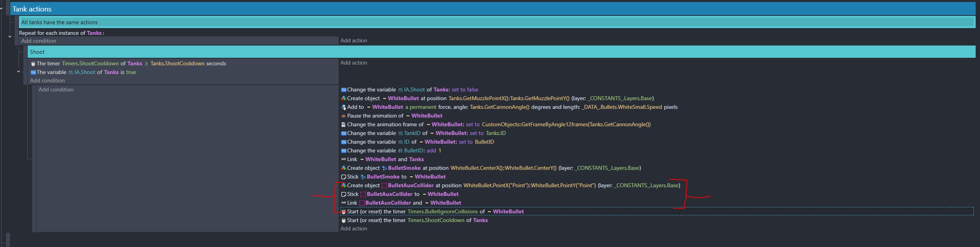This screenshot has height=247, width=980.
Task: Click the Create object icon for the WhiteBullet action
Action: coord(344,99)
